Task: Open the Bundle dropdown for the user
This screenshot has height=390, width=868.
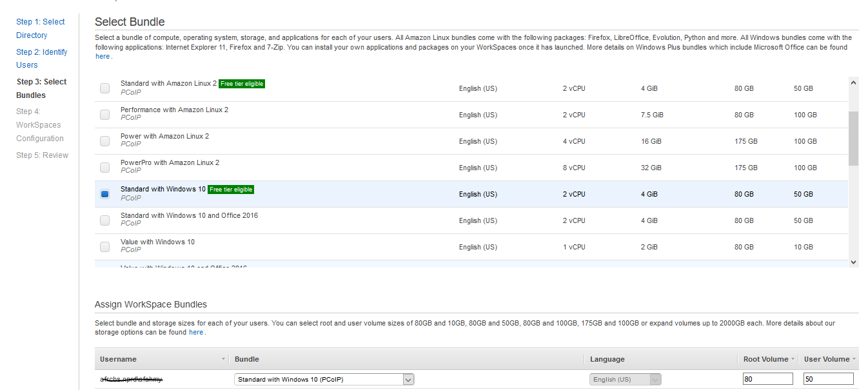Action: (324, 380)
